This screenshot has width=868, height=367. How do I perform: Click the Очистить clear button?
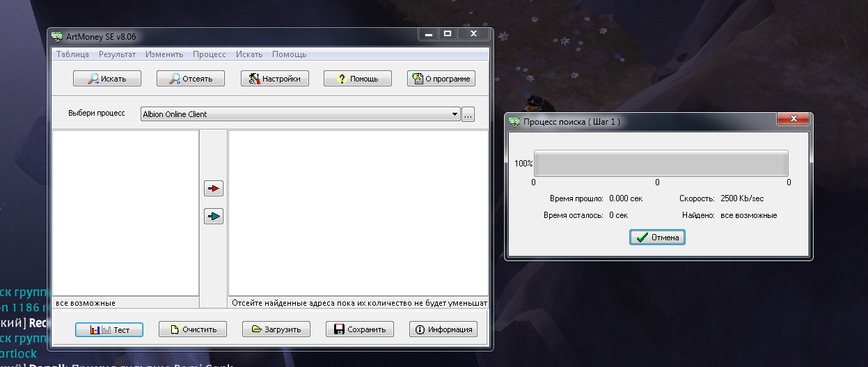pyautogui.click(x=193, y=329)
